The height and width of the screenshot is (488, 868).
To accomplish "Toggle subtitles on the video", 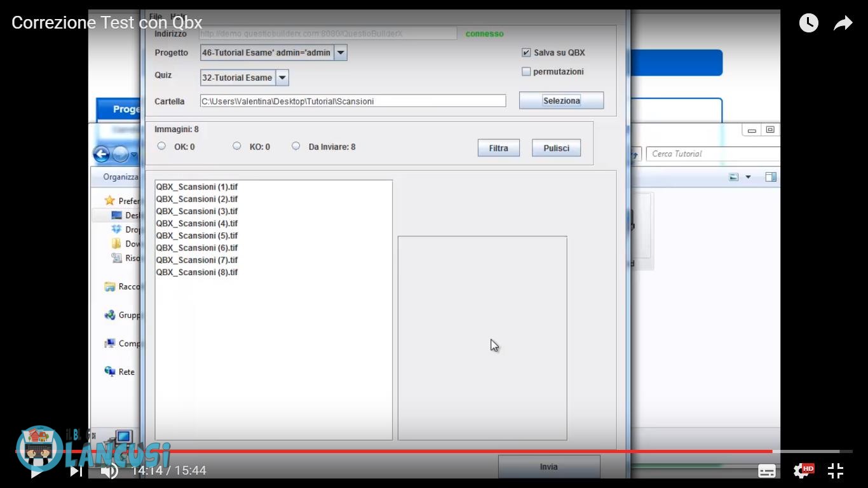I will click(767, 471).
